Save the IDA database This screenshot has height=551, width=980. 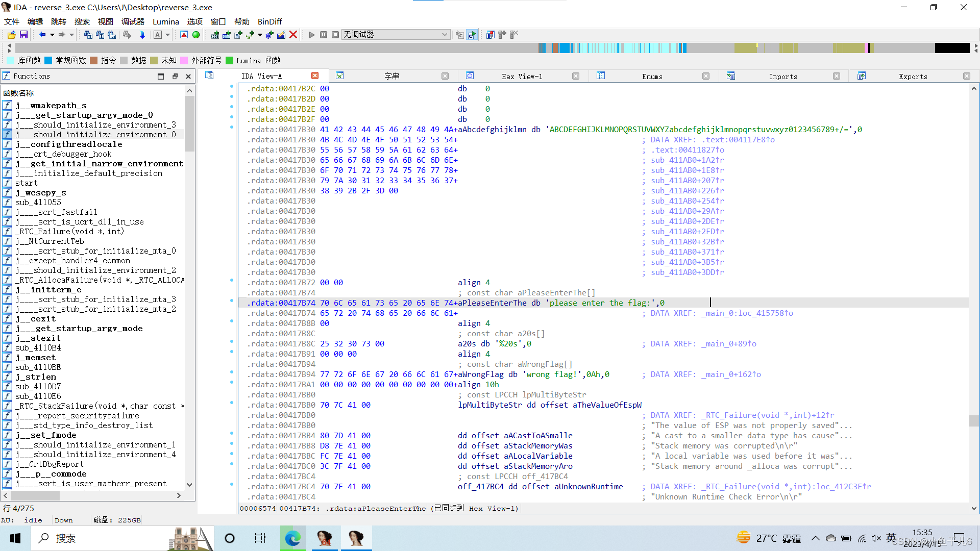coord(24,35)
